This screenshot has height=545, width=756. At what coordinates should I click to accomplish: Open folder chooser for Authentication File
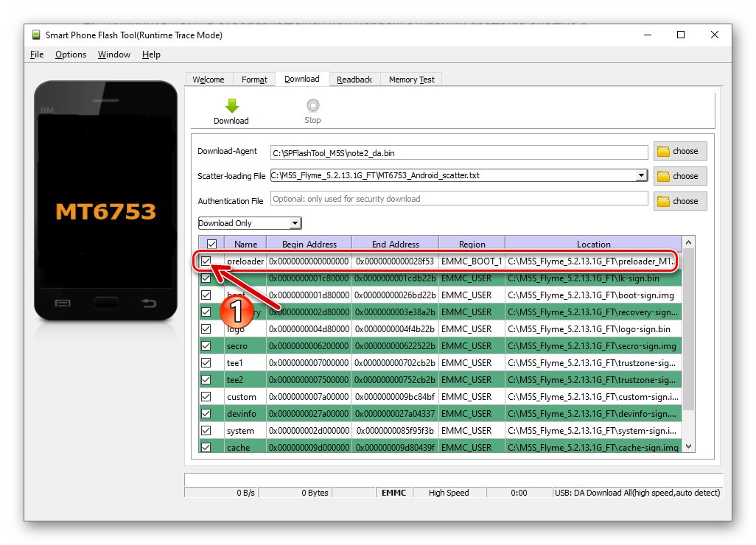[x=679, y=200]
